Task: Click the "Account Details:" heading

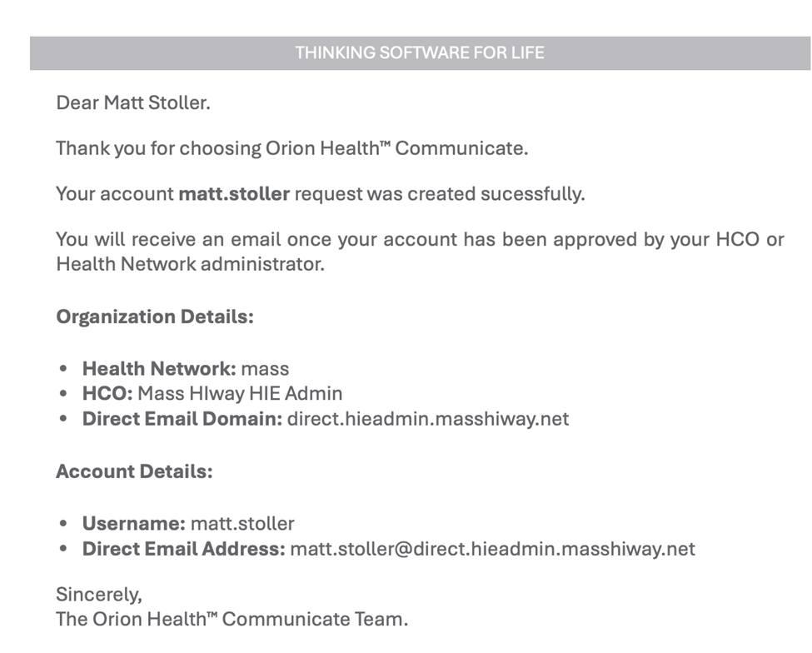Action: (134, 471)
